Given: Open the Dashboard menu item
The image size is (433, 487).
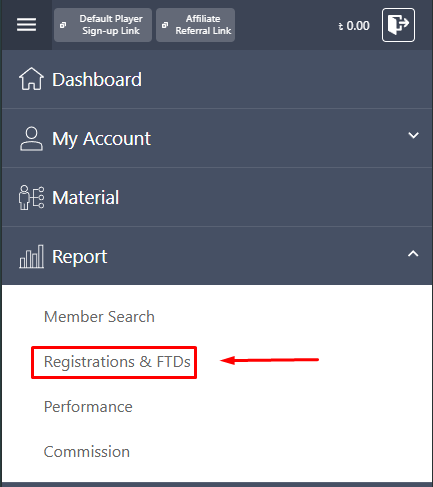Looking at the screenshot, I should click(217, 79).
